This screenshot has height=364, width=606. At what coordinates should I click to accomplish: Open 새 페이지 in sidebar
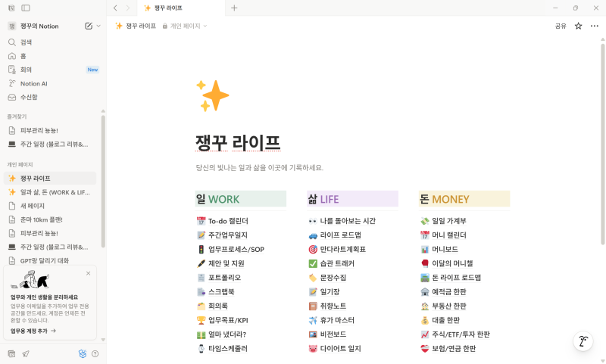[50, 206]
